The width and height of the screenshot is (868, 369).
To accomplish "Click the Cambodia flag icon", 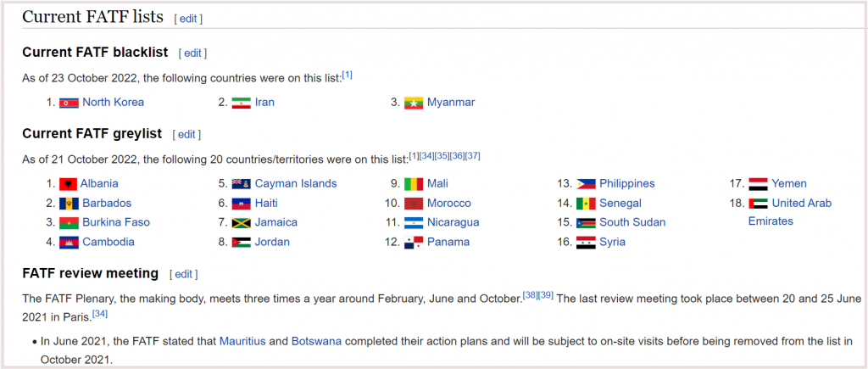I will click(x=69, y=242).
